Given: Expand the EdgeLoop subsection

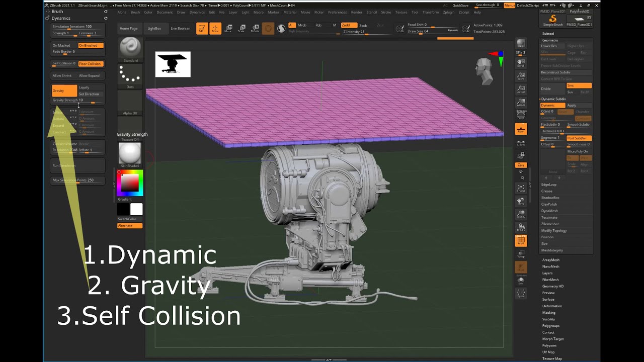Looking at the screenshot, I should coord(549,185).
